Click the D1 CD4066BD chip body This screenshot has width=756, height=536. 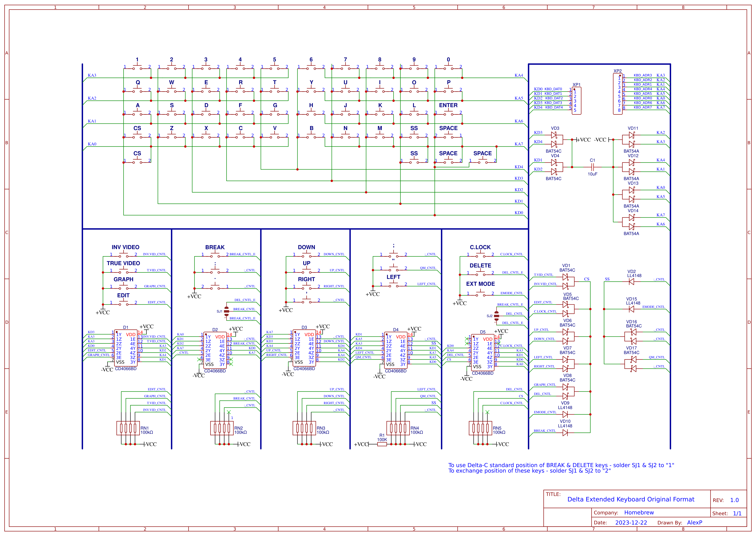point(126,348)
